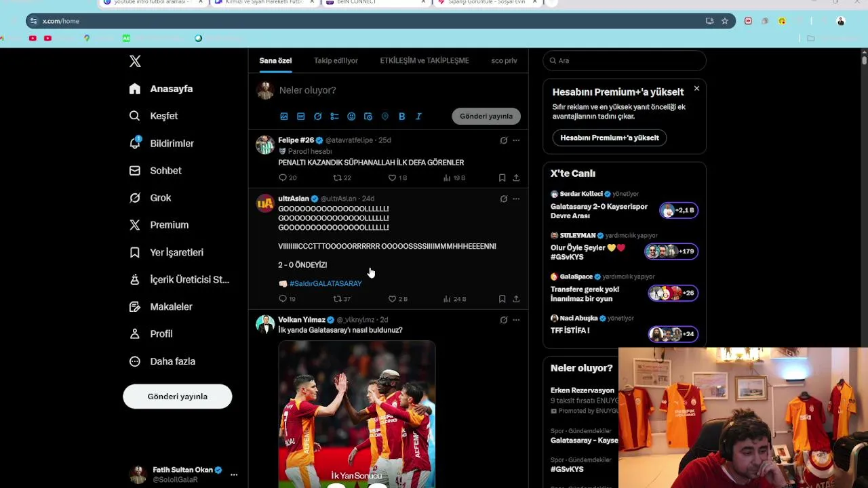Click Hesabını Premium+'a yükselt button
The height and width of the screenshot is (488, 868).
click(x=610, y=138)
